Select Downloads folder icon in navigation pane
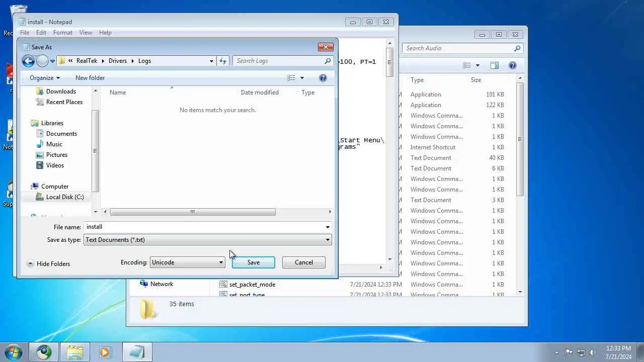Image resolution: width=644 pixels, height=362 pixels. coord(40,92)
